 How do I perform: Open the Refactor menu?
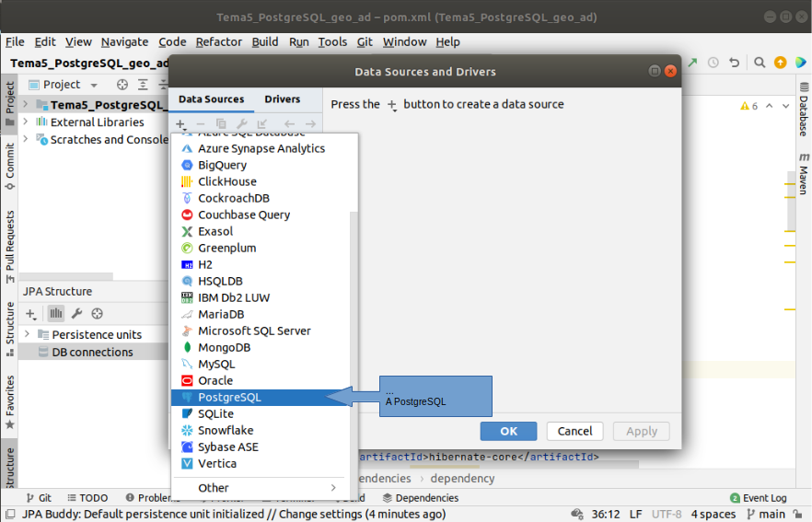point(218,42)
